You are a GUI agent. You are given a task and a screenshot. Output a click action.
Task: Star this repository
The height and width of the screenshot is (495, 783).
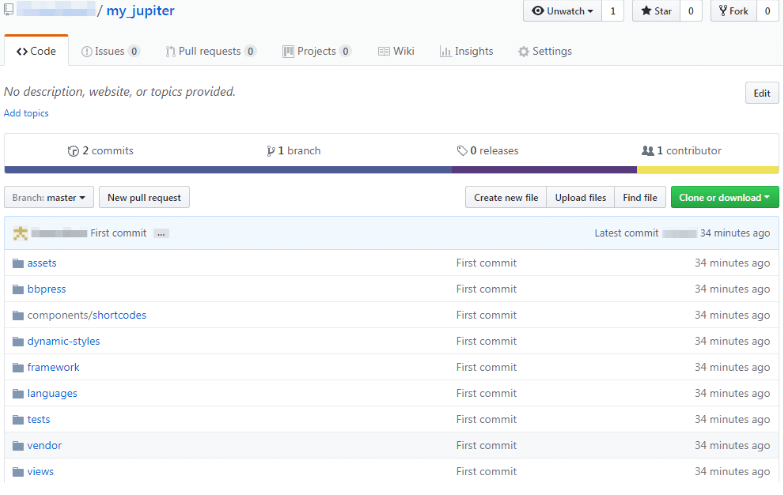pos(656,11)
